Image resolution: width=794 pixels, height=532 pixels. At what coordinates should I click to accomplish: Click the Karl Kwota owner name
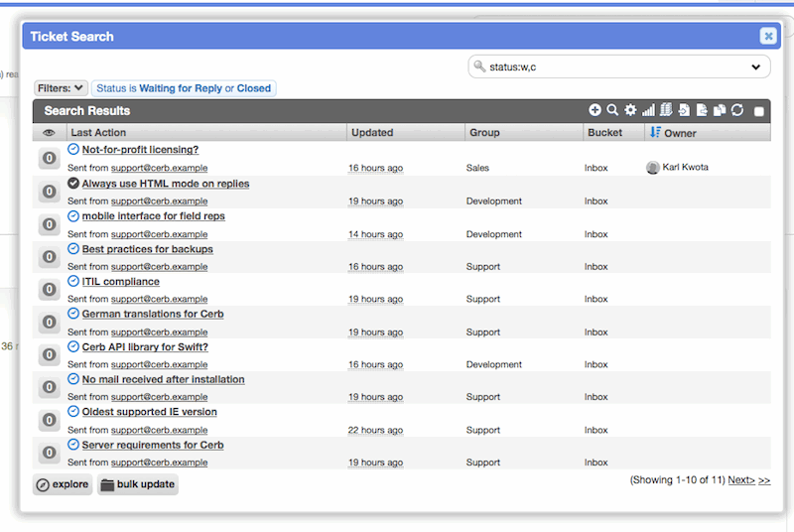click(x=685, y=167)
